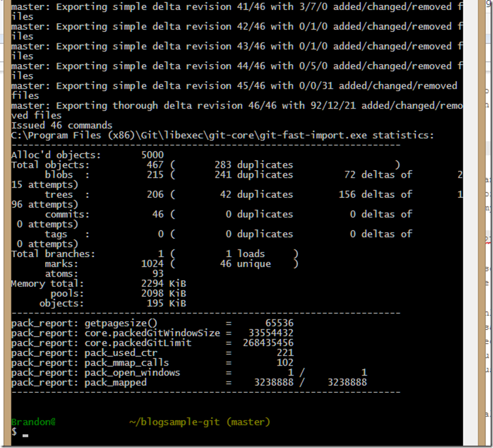Click the 'Memory total: 2294 KiB' row
Screen dimensions: 493x448
click(99, 284)
